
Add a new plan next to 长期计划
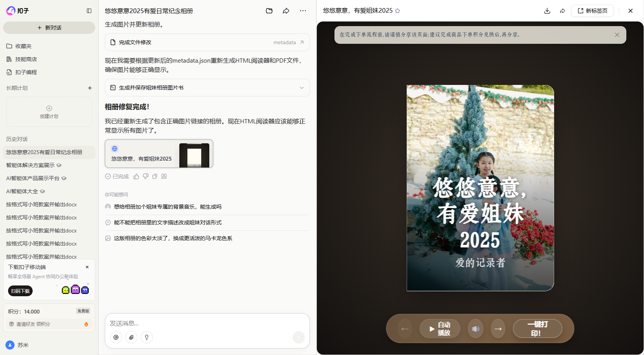coord(90,88)
